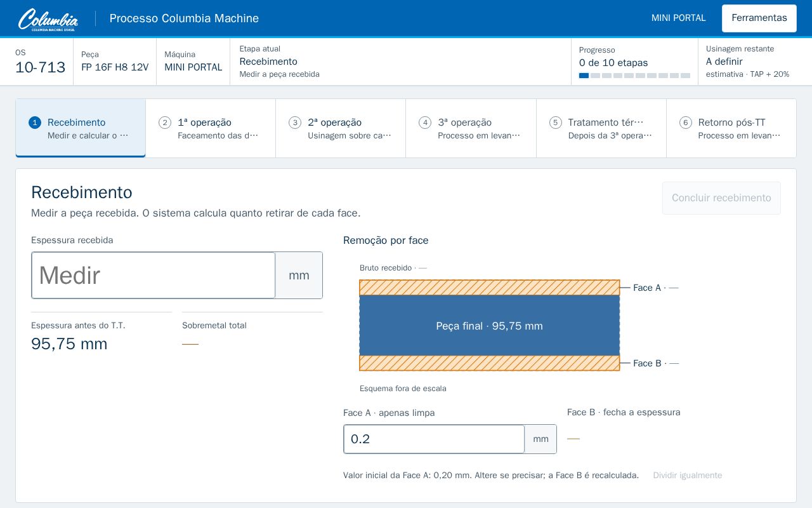Click the '0 de 10 etapas' progress text
Image resolution: width=812 pixels, height=508 pixels.
[x=613, y=63]
